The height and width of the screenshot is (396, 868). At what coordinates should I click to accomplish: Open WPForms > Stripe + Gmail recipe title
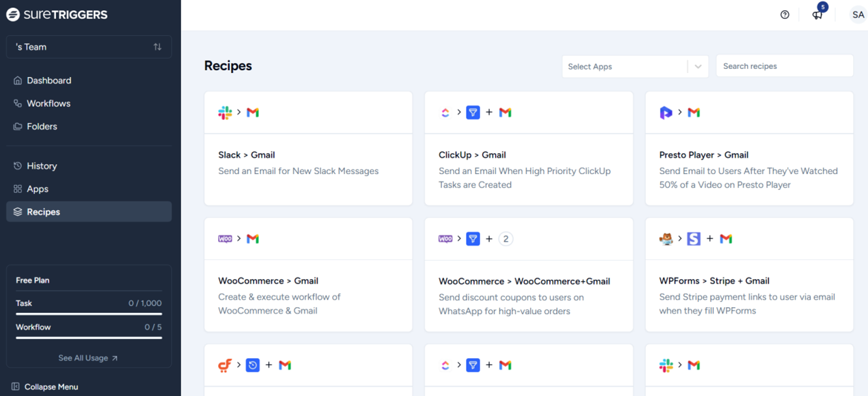714,281
